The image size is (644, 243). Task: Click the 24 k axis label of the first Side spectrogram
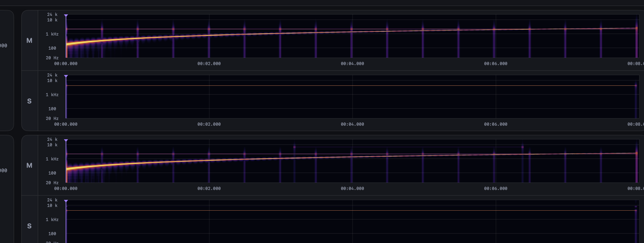click(x=52, y=75)
